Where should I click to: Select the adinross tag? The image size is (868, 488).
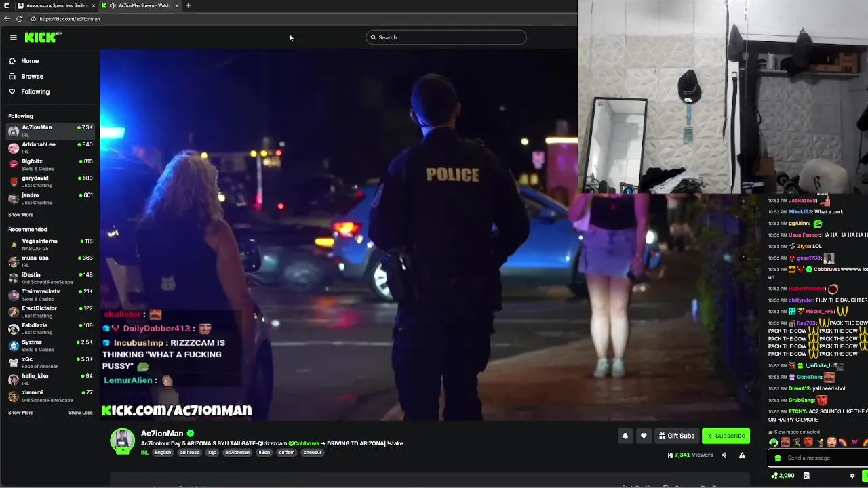[189, 453]
